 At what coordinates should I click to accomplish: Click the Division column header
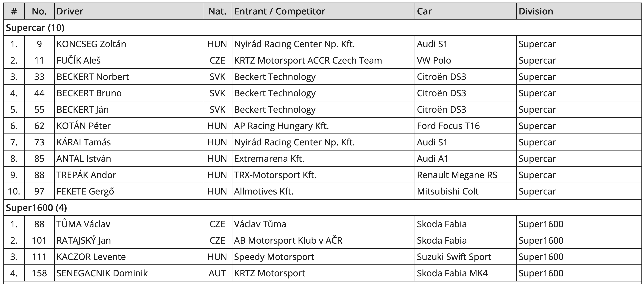535,11
